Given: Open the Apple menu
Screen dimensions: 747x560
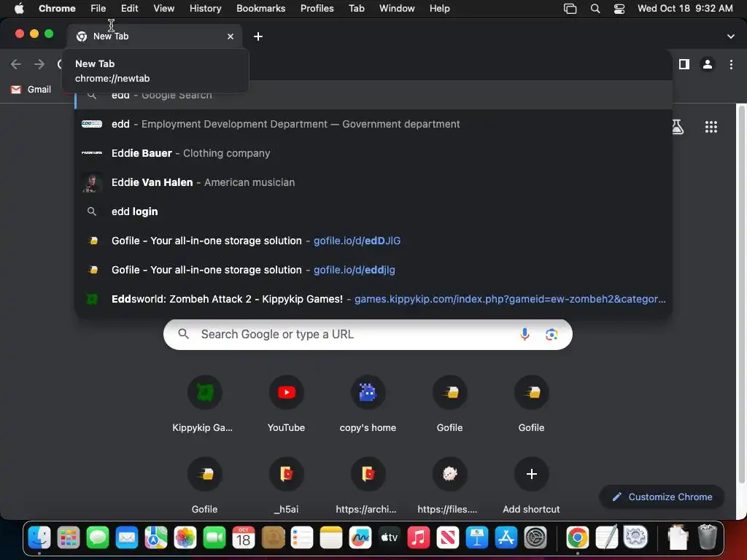Looking at the screenshot, I should coord(19,9).
